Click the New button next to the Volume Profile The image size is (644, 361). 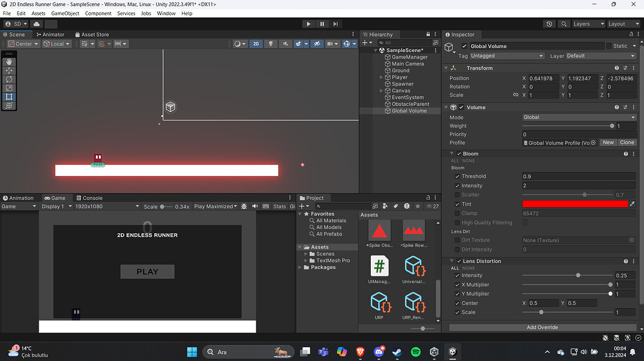pos(608,142)
